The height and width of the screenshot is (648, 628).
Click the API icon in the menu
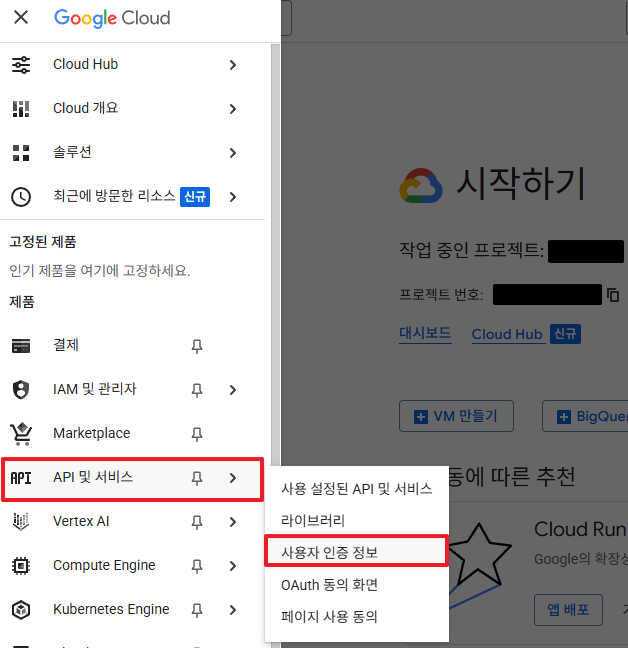pyautogui.click(x=21, y=478)
